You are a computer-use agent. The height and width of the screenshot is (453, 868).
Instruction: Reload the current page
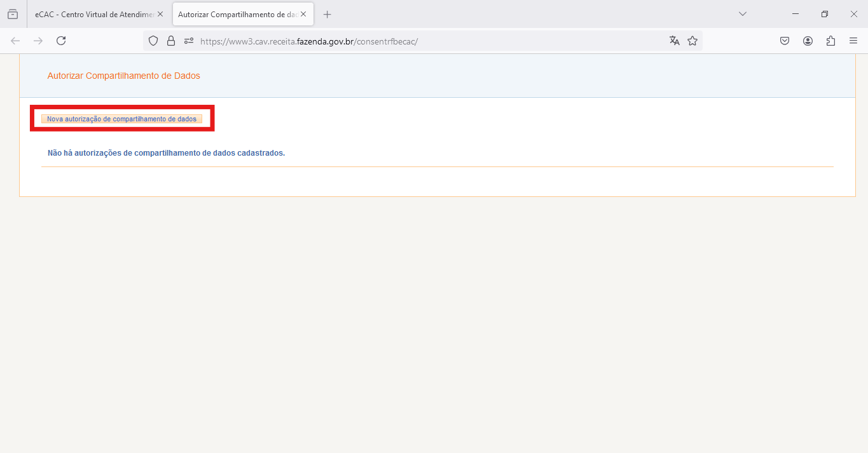pyautogui.click(x=61, y=41)
